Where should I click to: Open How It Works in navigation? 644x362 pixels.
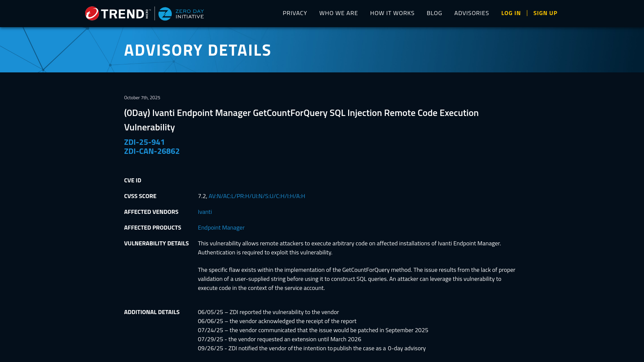pos(392,13)
